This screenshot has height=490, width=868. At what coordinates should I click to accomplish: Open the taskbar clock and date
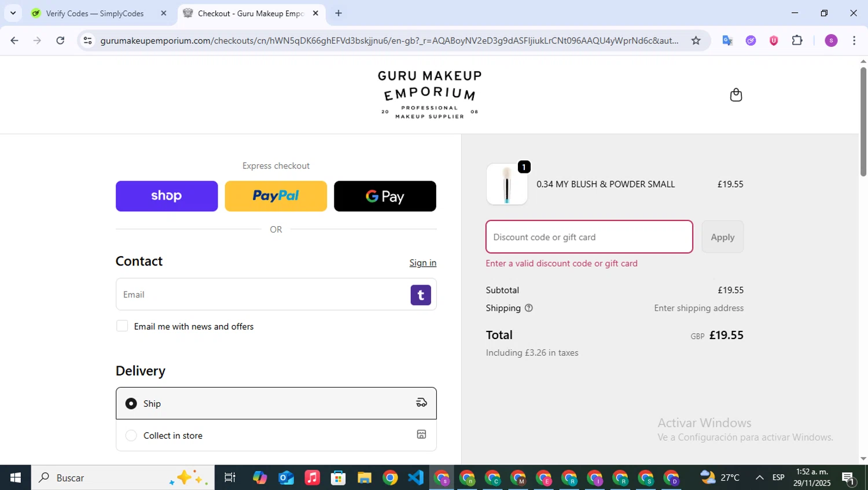[x=812, y=477]
